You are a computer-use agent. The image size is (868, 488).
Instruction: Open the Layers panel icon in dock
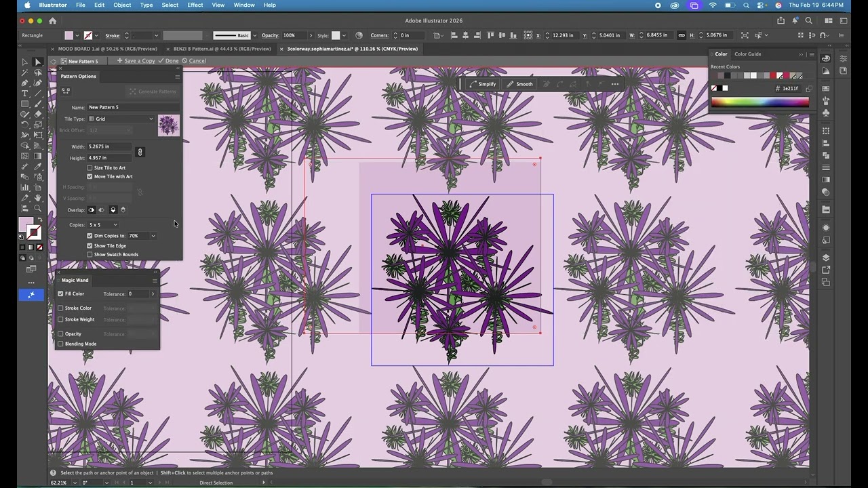click(x=826, y=258)
